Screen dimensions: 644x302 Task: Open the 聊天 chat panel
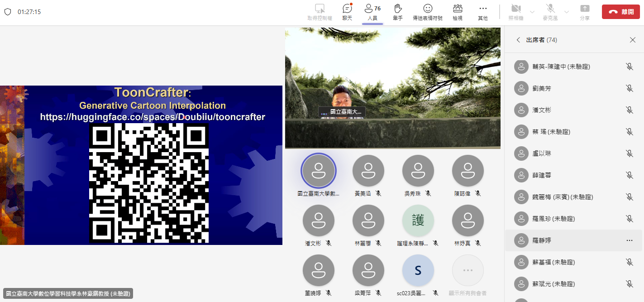tap(347, 12)
